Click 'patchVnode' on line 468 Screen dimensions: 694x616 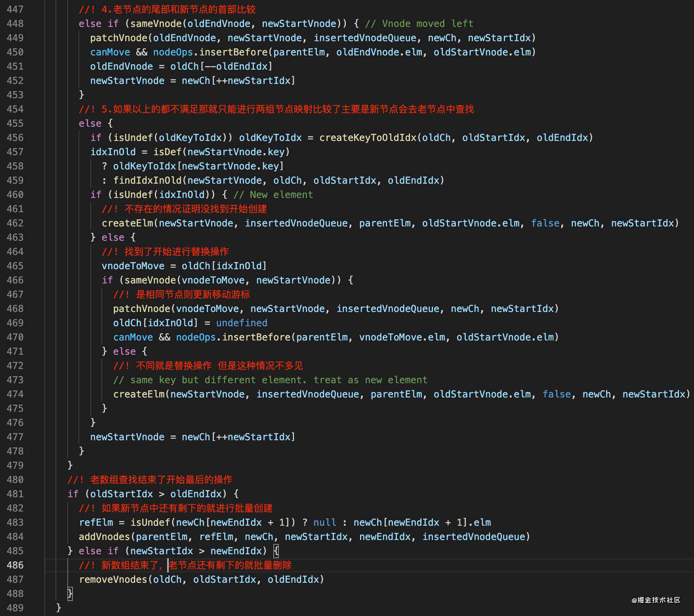[141, 308]
